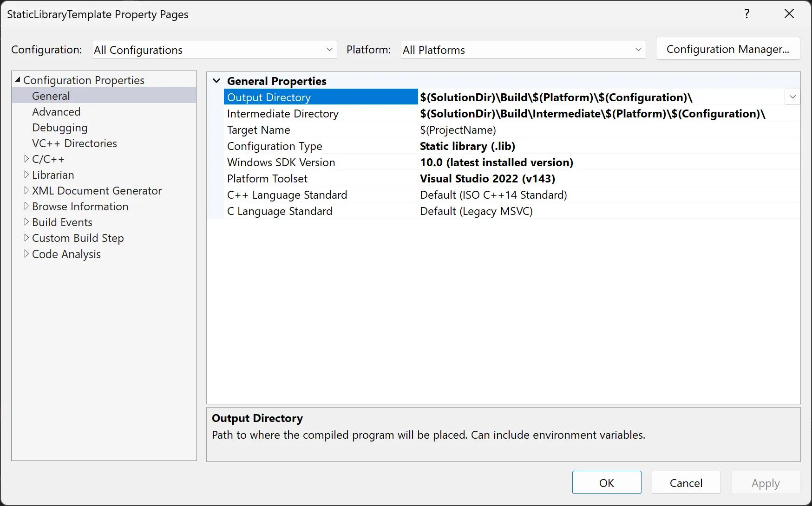Image resolution: width=812 pixels, height=506 pixels.
Task: Select the Librarian tree item label
Action: point(53,175)
